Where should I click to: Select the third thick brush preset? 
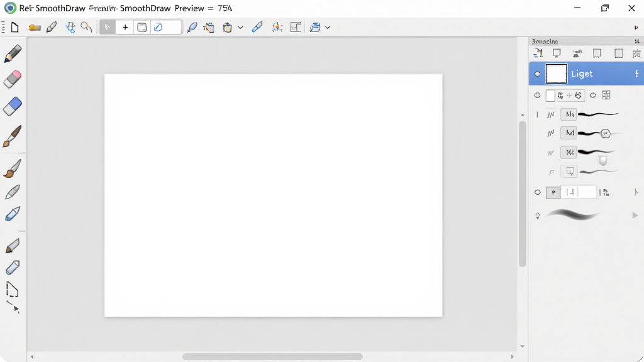coord(596,152)
